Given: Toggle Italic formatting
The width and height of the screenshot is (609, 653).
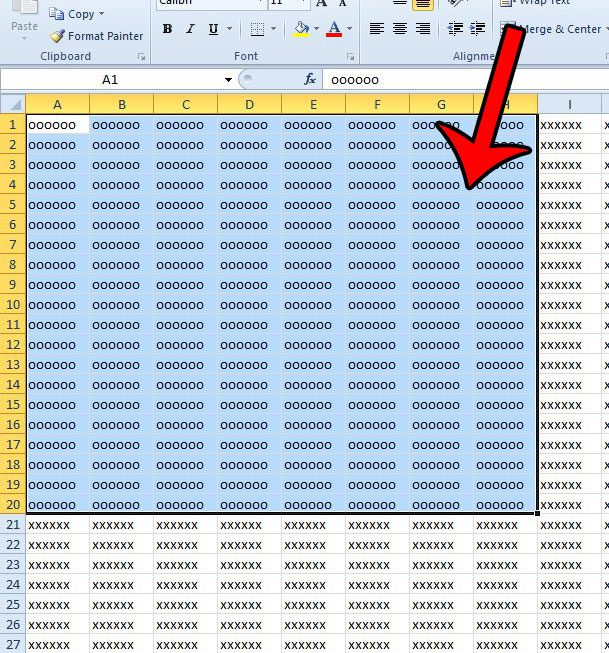Looking at the screenshot, I should point(190,29).
